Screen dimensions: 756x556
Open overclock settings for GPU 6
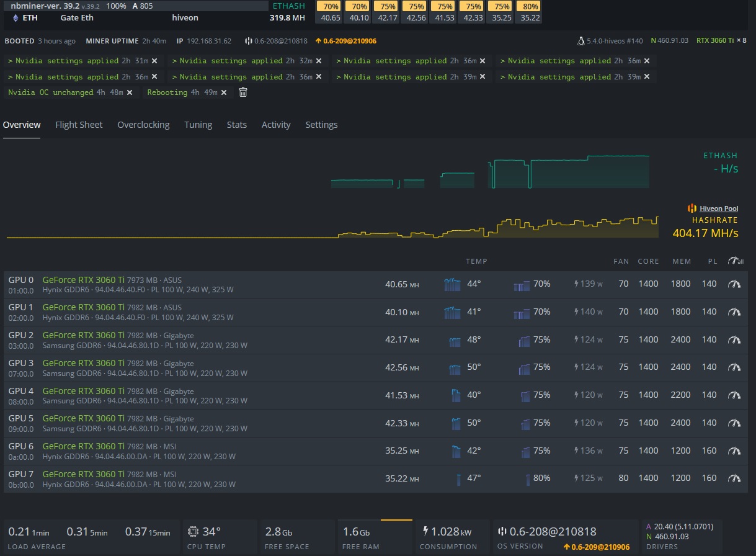(734, 451)
